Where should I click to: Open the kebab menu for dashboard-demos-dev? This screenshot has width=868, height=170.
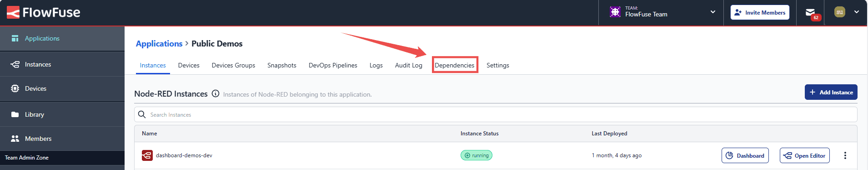tap(845, 155)
